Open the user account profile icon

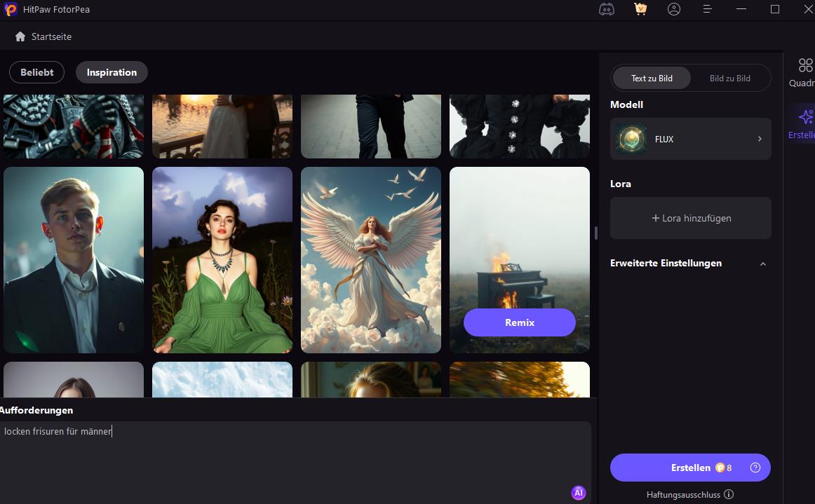click(674, 9)
